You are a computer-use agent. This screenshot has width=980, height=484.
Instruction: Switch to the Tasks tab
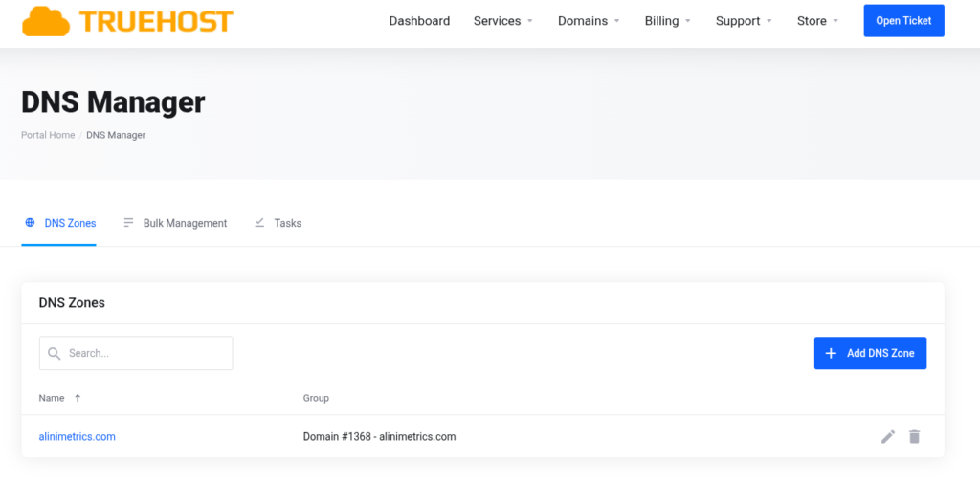pos(287,223)
